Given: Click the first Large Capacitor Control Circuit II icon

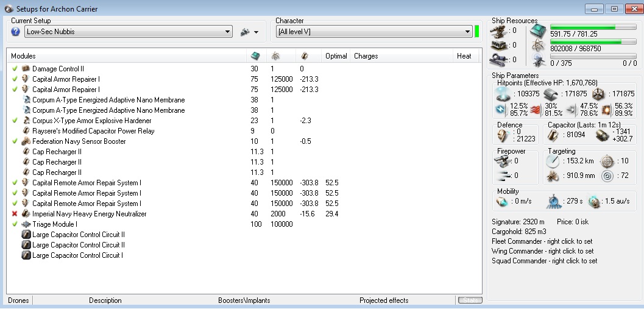Looking at the screenshot, I should point(26,235).
